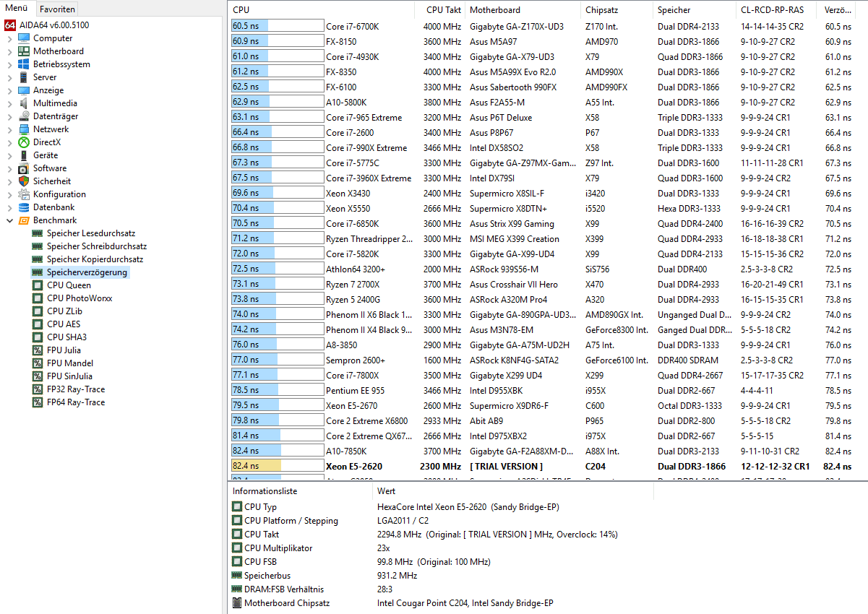The image size is (868, 614).
Task: Select CPU SHA3 benchmark item
Action: pyautogui.click(x=66, y=337)
